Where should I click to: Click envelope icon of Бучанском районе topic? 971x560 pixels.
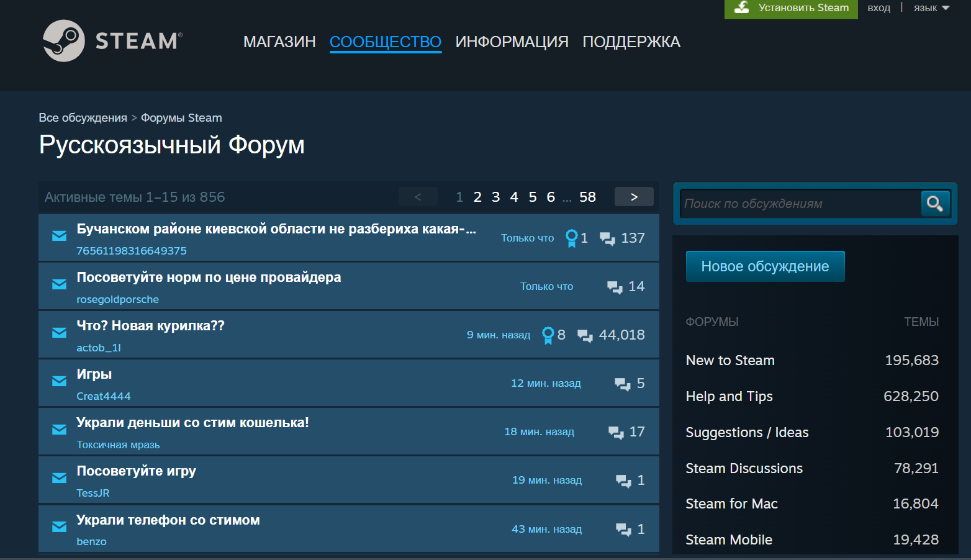(59, 236)
